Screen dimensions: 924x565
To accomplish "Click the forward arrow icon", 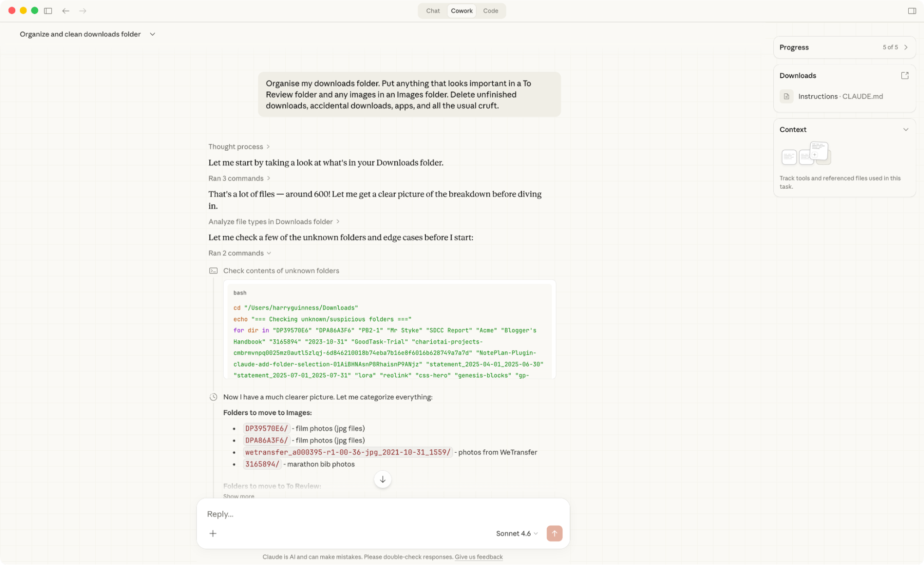I will pyautogui.click(x=83, y=11).
